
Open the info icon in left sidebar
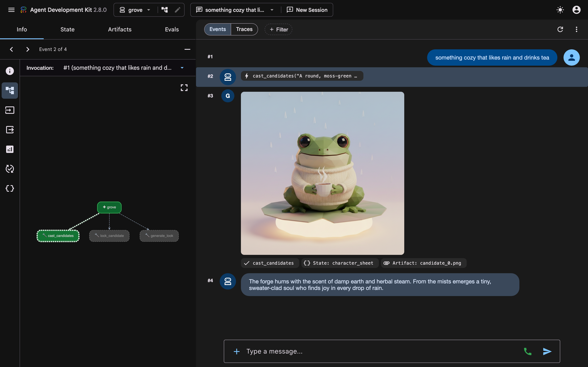click(10, 71)
